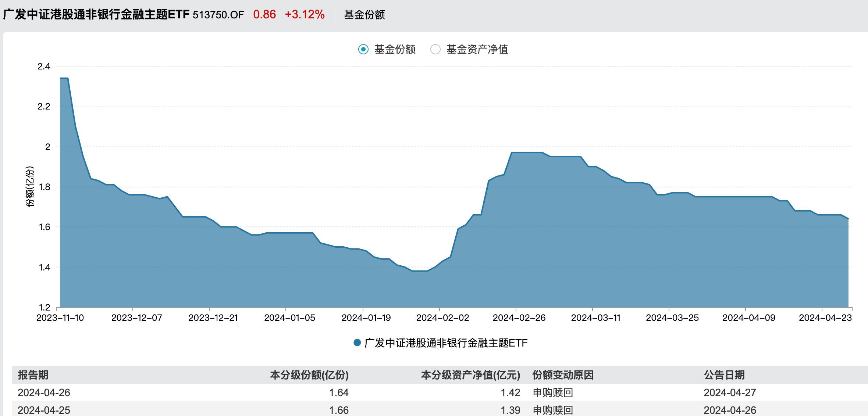The image size is (868, 416).
Task: Click 申购赎回 in the 2024-04-26 row
Action: click(553, 392)
